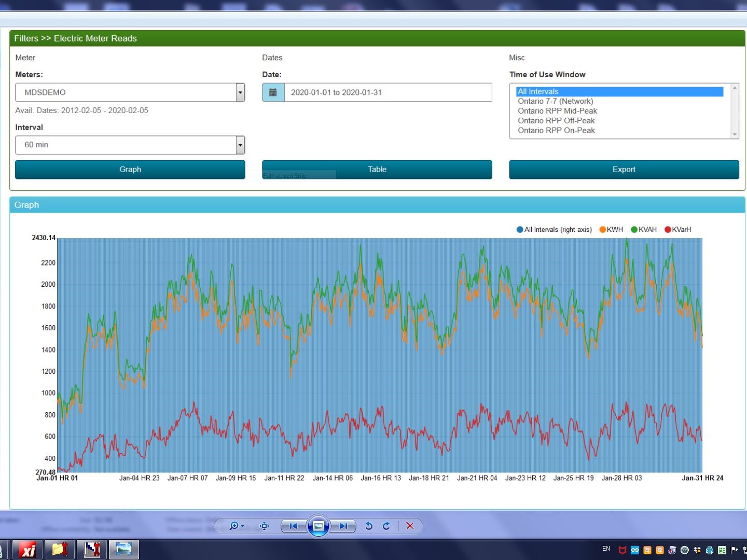Select All Intervals in Time of Use list
Image resolution: width=747 pixels, height=560 pixels.
click(x=620, y=92)
